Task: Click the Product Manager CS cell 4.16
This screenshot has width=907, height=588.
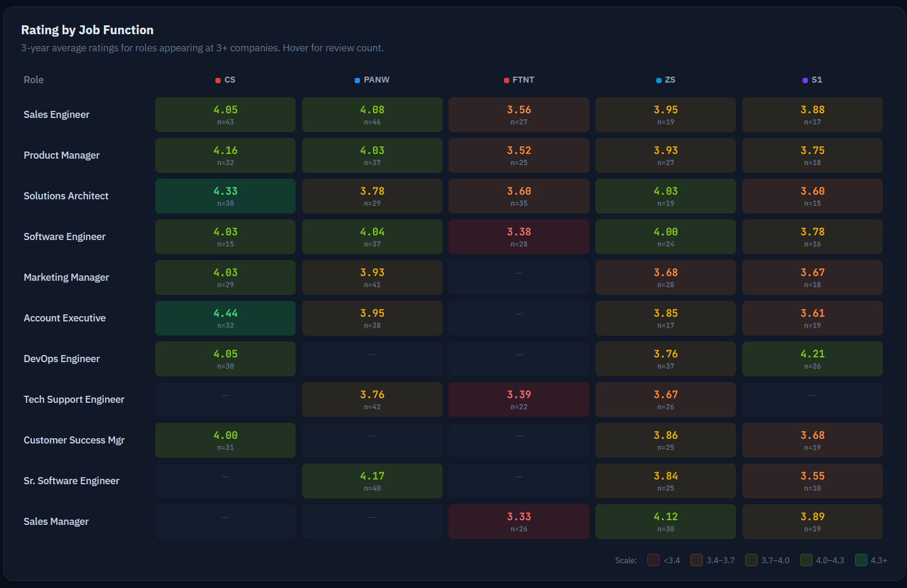Action: pyautogui.click(x=225, y=155)
